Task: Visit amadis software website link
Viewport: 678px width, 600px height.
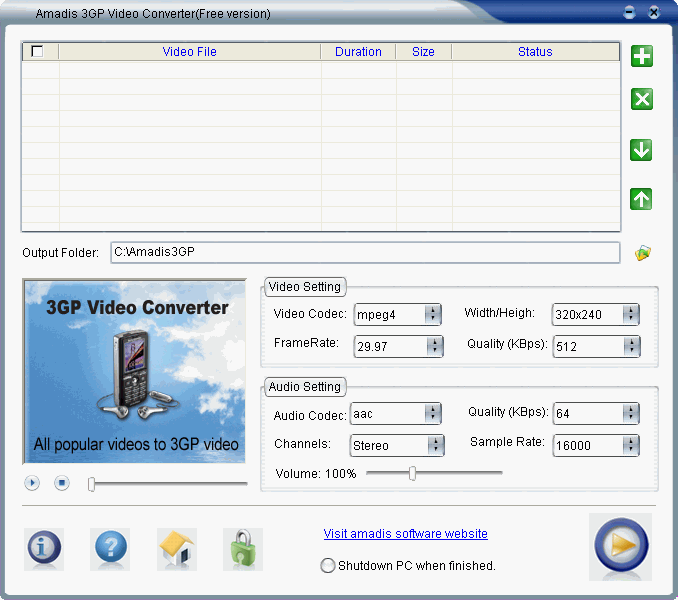Action: pyautogui.click(x=405, y=534)
